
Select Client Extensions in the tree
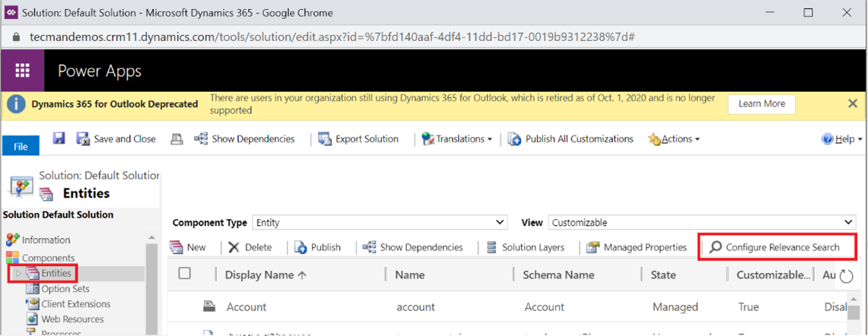coord(76,304)
